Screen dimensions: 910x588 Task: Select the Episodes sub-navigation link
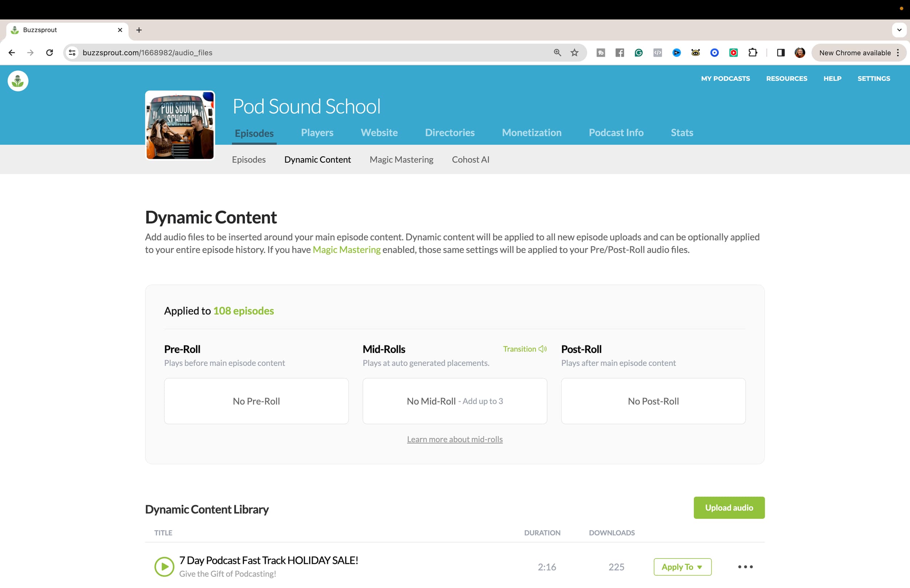pos(249,160)
